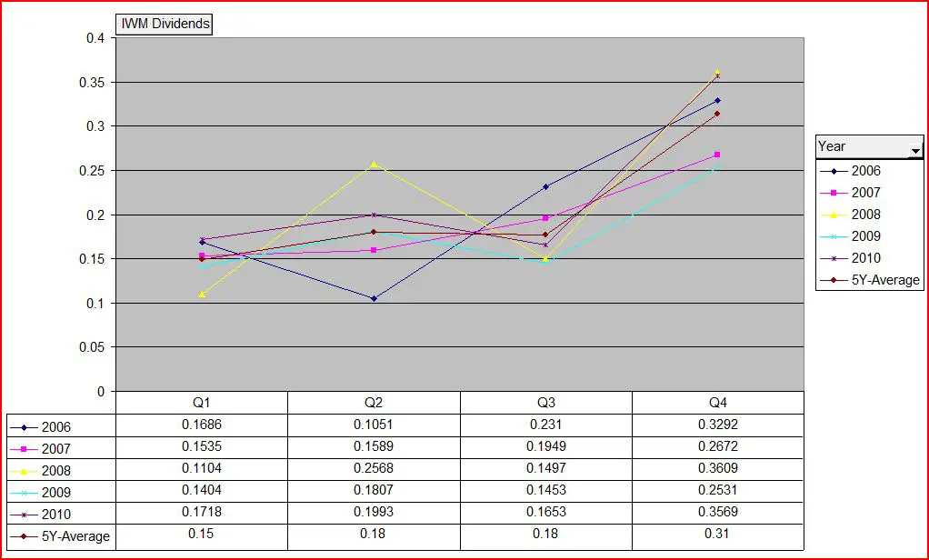
Task: Click the 0.1686 table value
Action: [202, 425]
